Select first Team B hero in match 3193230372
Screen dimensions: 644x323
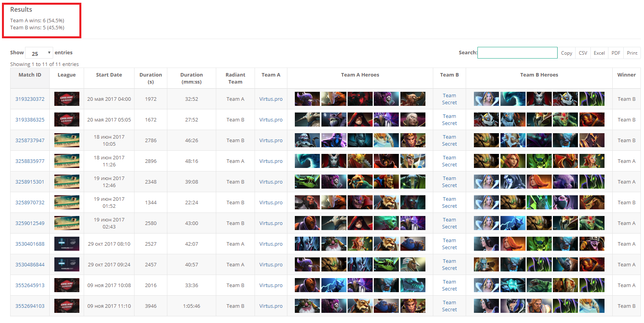pos(486,99)
